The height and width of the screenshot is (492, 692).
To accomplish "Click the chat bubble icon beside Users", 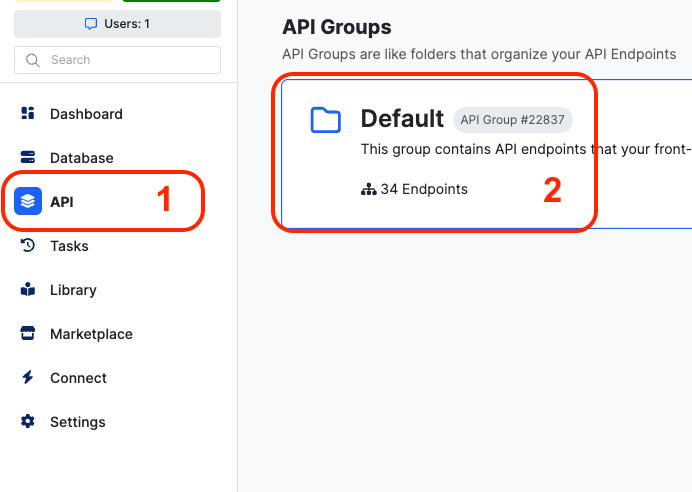I will [92, 24].
